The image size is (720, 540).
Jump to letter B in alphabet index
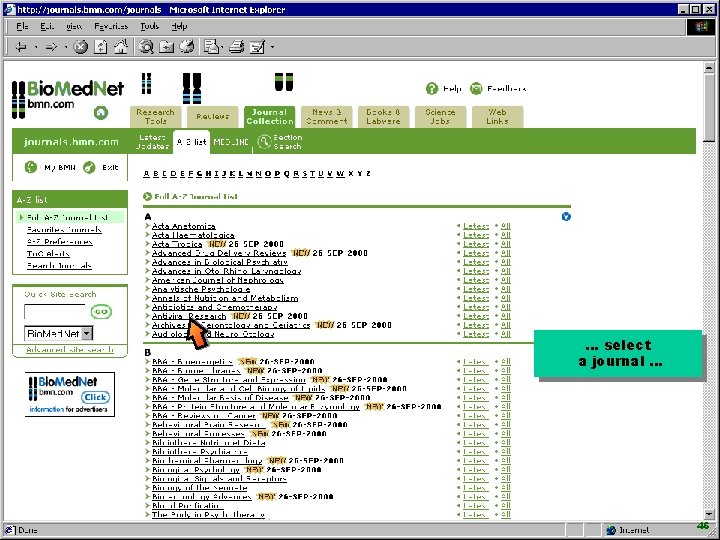coord(156,174)
